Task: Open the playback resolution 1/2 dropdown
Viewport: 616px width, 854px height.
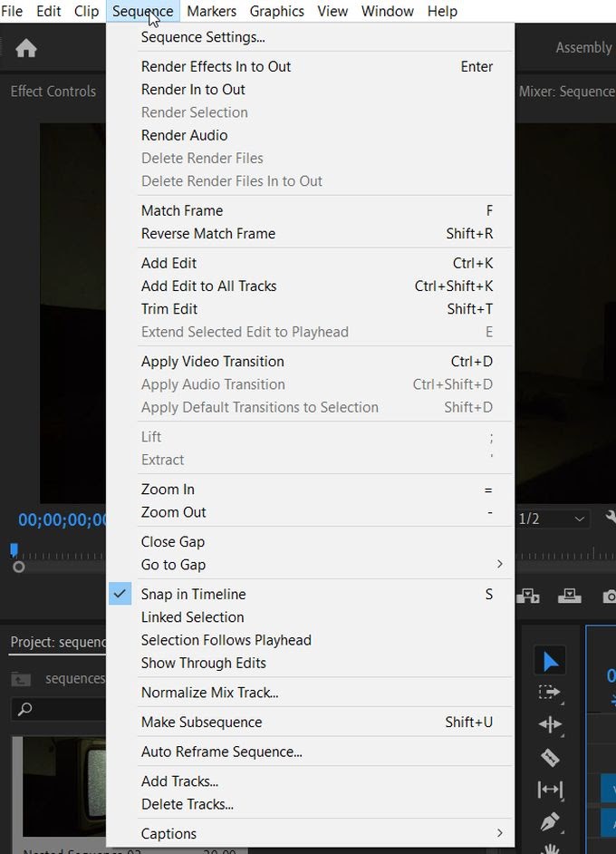Action: (x=553, y=519)
